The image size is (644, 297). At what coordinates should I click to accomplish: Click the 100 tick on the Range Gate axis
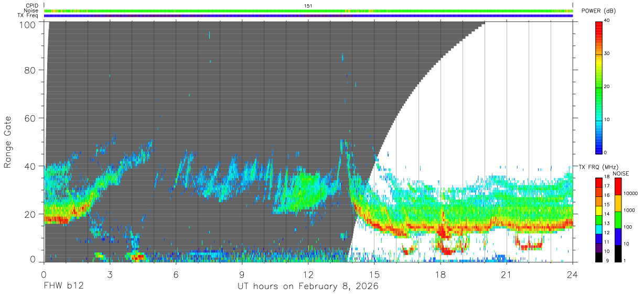[x=27, y=25]
